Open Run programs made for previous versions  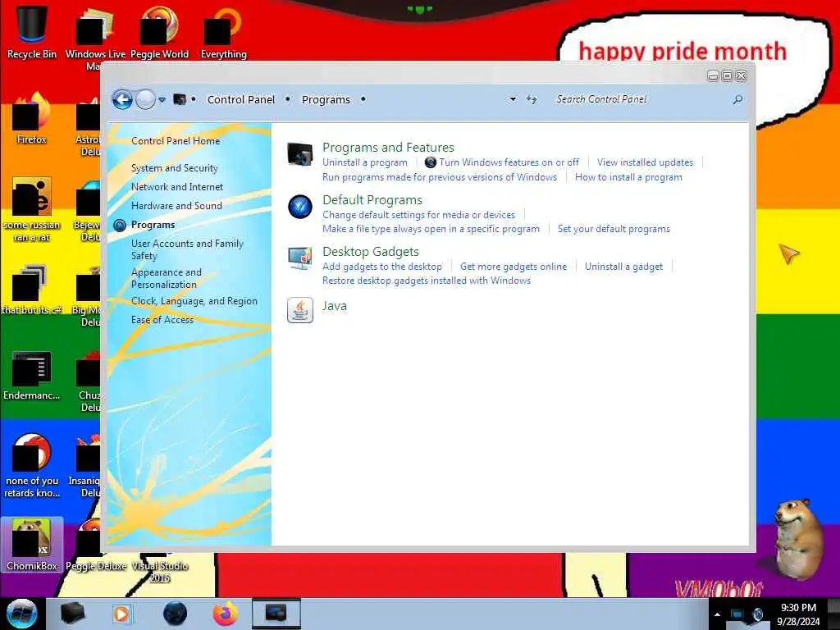click(440, 177)
